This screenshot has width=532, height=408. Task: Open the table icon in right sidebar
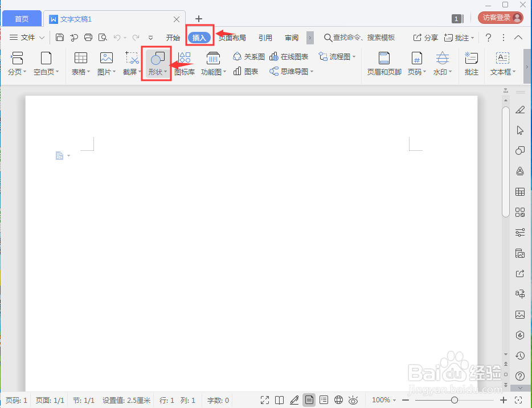(x=520, y=191)
